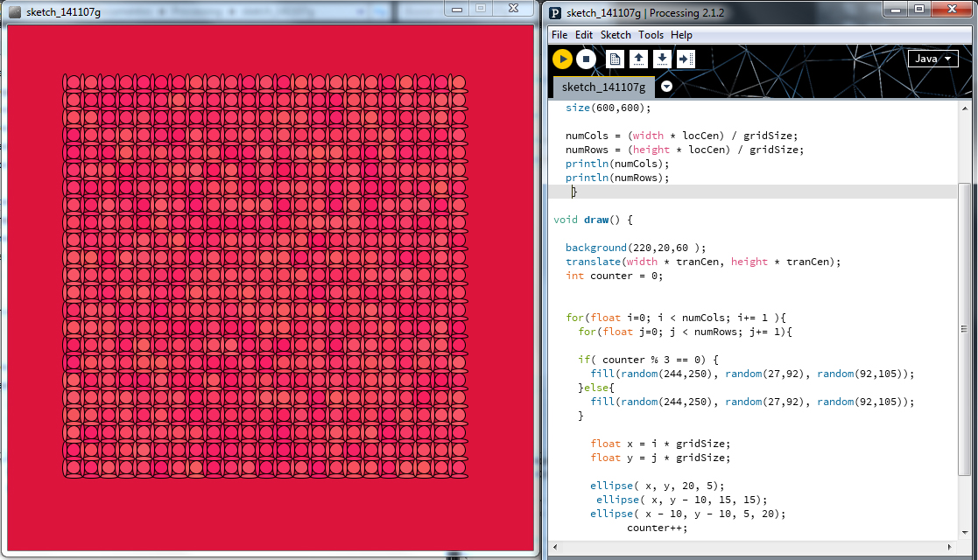Run the sketch with the Play button
Screen dimensions: 978x560
(562, 59)
